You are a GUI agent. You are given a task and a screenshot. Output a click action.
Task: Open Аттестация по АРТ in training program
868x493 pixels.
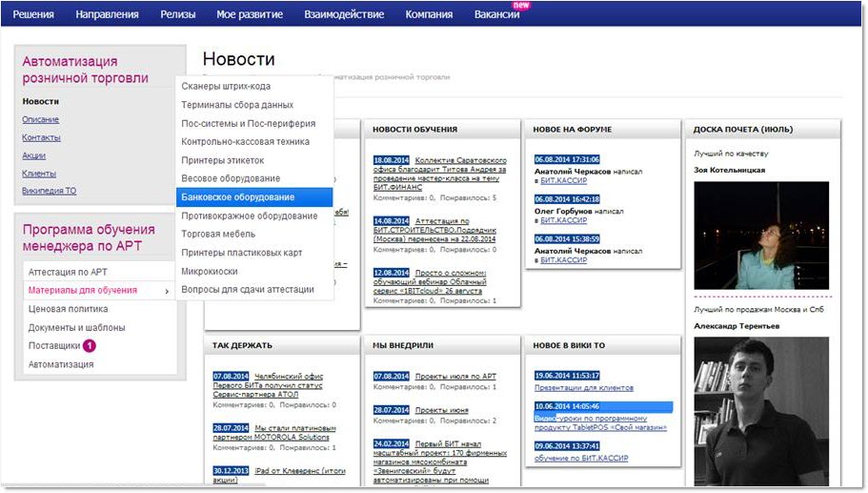(66, 273)
